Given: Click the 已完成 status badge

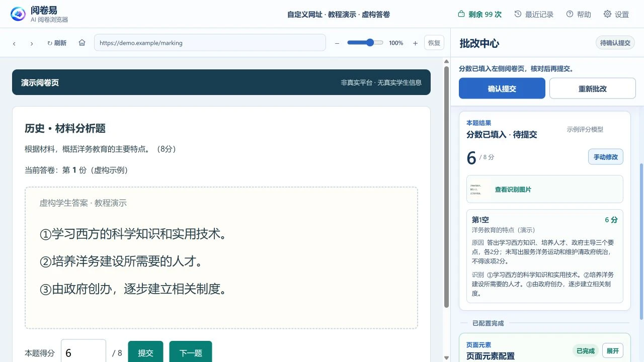Looking at the screenshot, I should [586, 351].
